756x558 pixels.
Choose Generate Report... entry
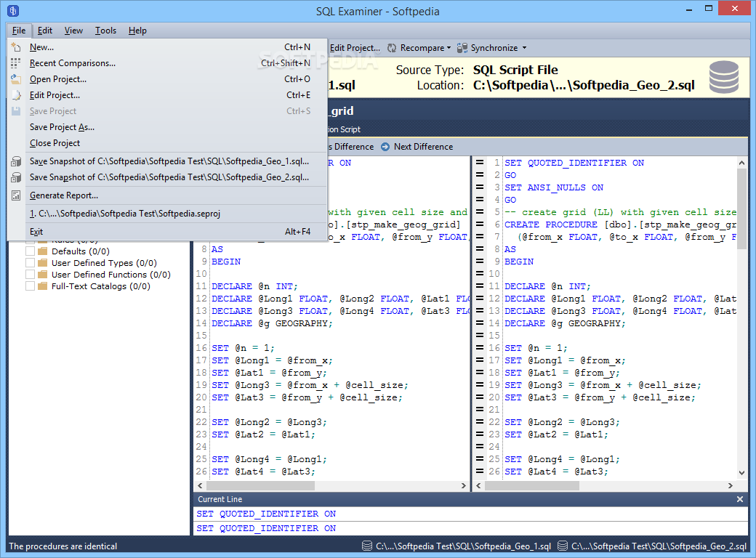(167, 195)
